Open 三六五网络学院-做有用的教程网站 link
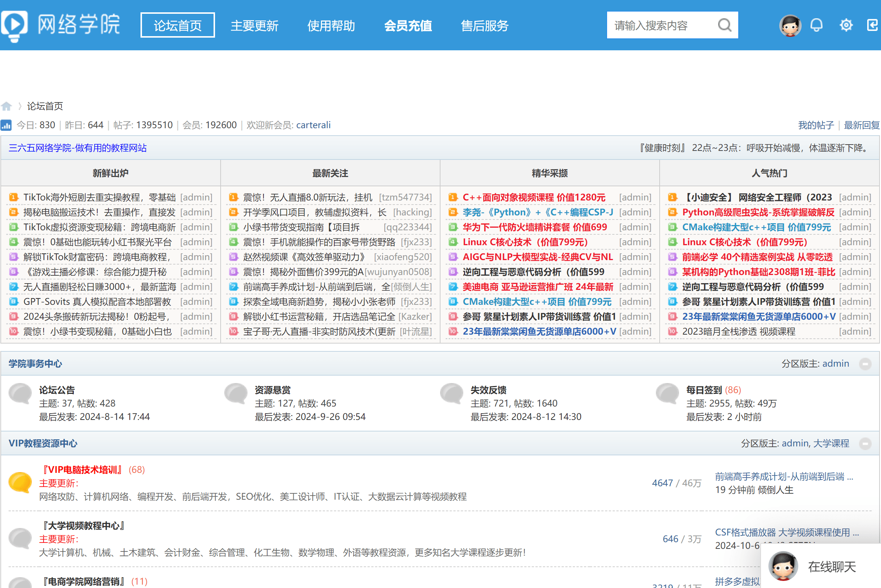This screenshot has height=588, width=881. point(78,148)
